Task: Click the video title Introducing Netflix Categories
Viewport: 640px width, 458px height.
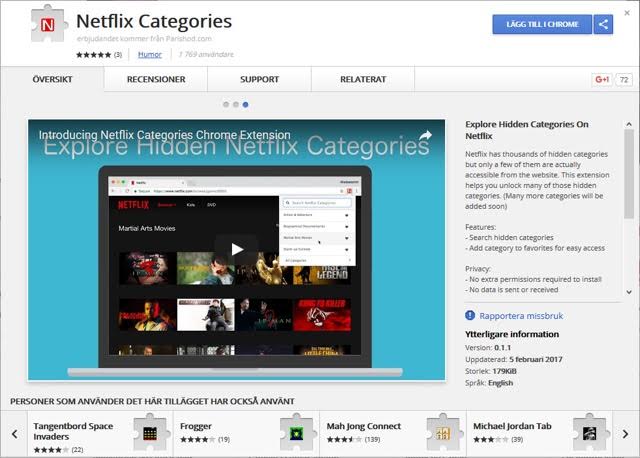Action: pos(164,134)
